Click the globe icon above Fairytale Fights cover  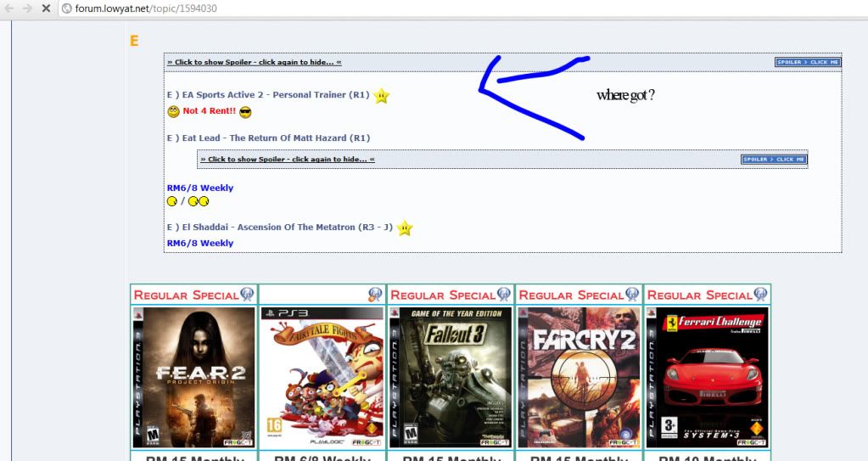374,295
